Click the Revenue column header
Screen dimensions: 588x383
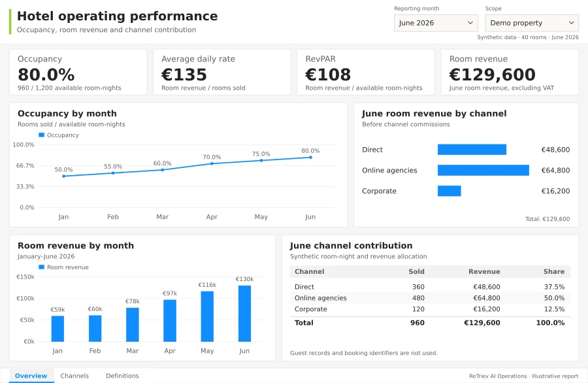(484, 272)
